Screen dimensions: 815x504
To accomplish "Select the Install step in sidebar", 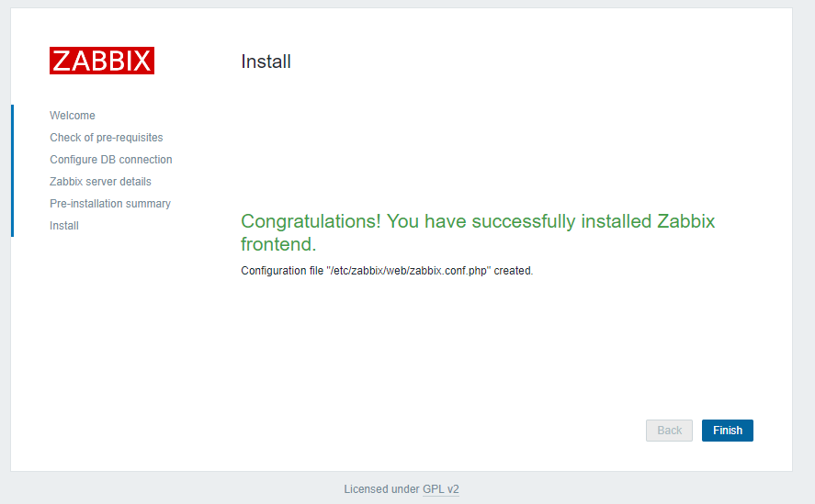I will 64,226.
